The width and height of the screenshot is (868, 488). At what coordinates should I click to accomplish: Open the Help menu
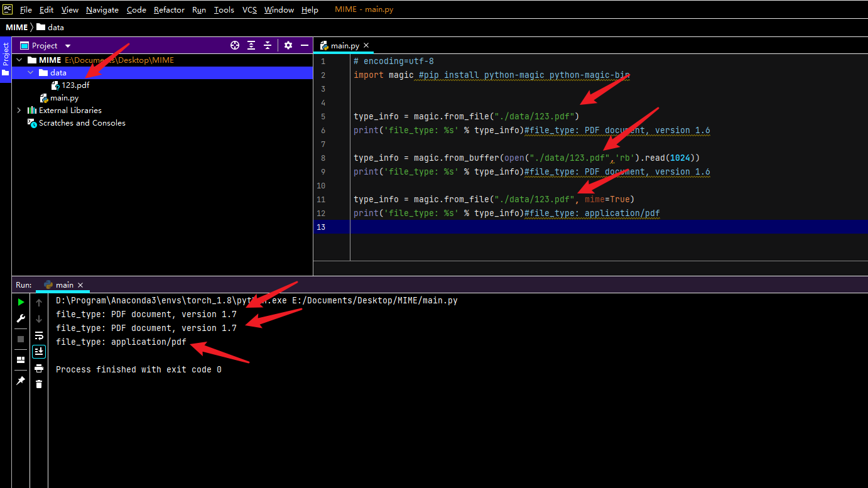click(x=310, y=10)
